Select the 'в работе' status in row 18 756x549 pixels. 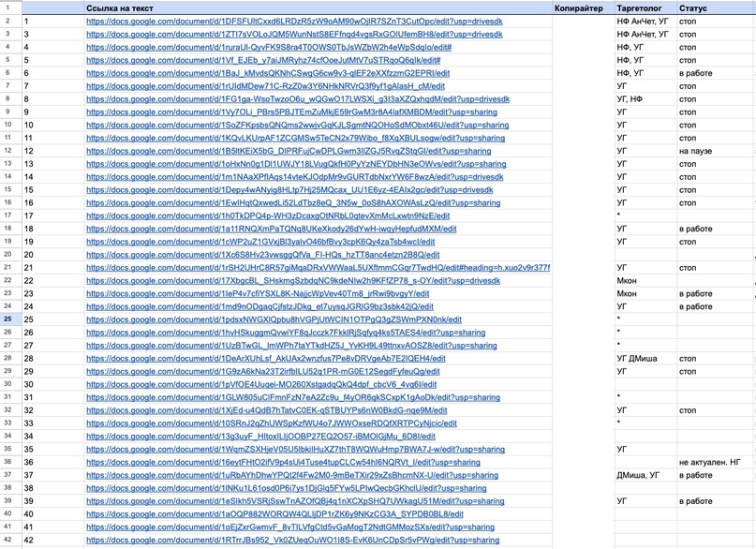pos(716,229)
